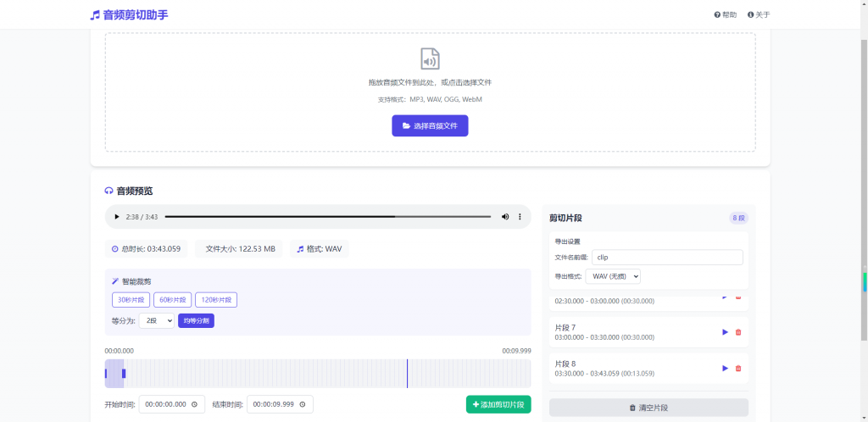Open the 等分为 segments dropdown
The width and height of the screenshot is (868, 422).
tap(157, 321)
